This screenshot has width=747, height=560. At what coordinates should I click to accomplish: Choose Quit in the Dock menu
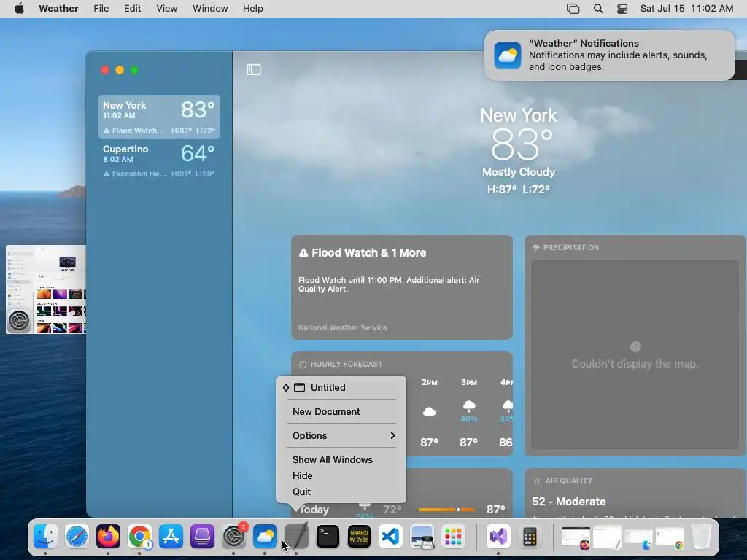(341, 492)
